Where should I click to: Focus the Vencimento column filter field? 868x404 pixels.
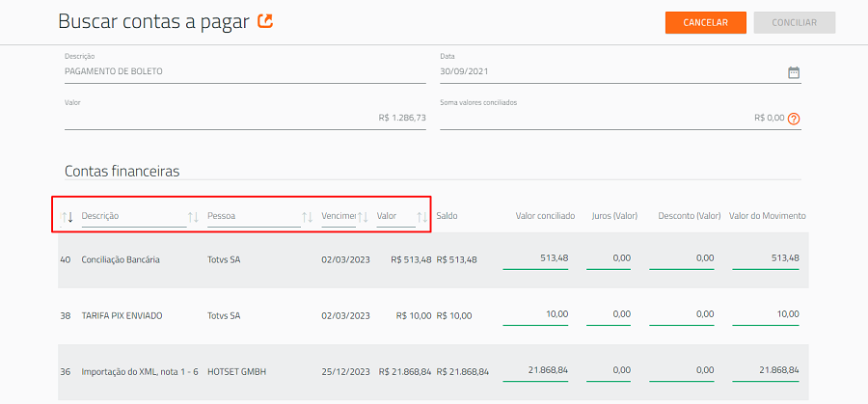(x=339, y=216)
